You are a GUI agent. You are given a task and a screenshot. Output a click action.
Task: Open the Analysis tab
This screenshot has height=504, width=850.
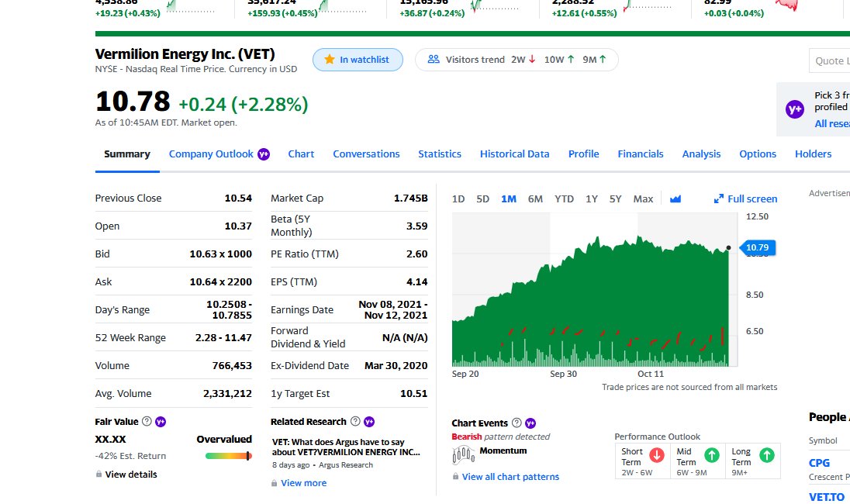point(701,154)
